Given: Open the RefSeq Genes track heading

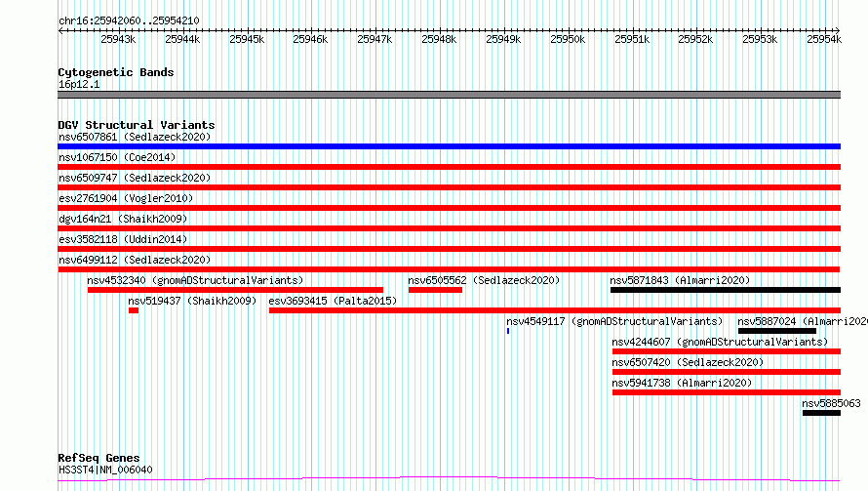Looking at the screenshot, I should [99, 458].
